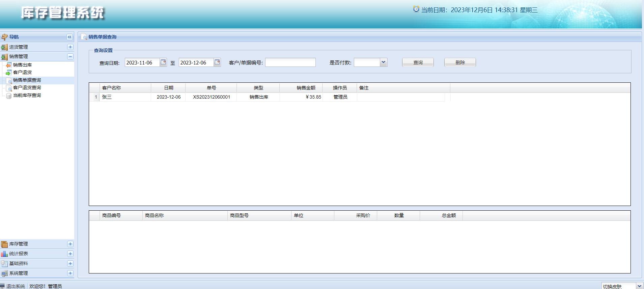The height and width of the screenshot is (289, 644).
Task: Click the 进货管理 icon
Action: (4, 47)
